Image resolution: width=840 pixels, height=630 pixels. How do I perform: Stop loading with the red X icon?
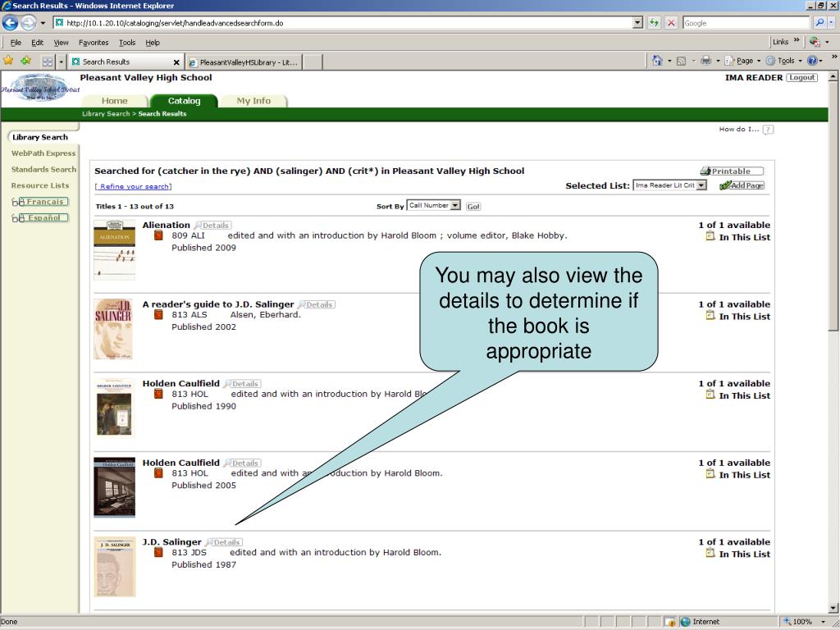pos(671,23)
